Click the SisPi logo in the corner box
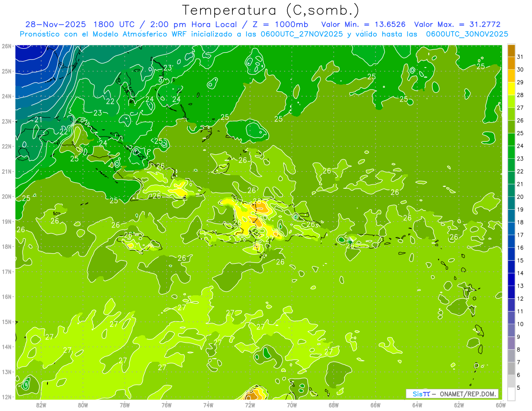 coord(421,394)
